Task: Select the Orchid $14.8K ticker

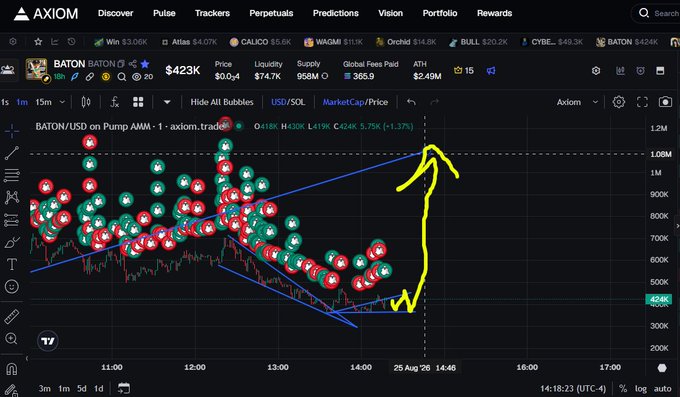Action: tap(406, 42)
